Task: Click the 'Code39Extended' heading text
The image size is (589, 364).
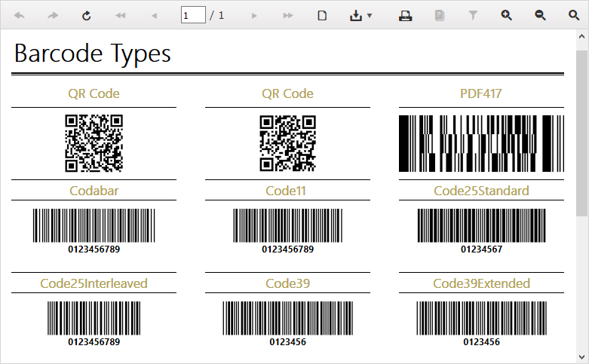Action: [482, 283]
